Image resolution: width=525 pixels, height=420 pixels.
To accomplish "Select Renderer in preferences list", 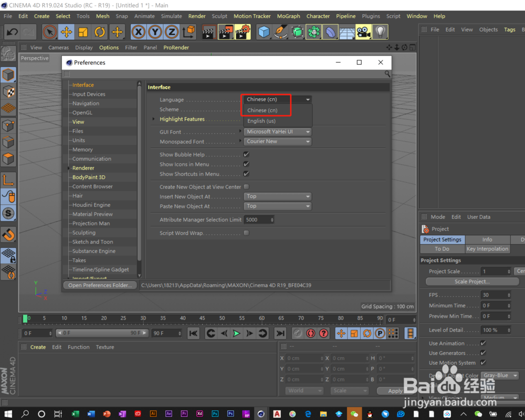I will click(83, 168).
